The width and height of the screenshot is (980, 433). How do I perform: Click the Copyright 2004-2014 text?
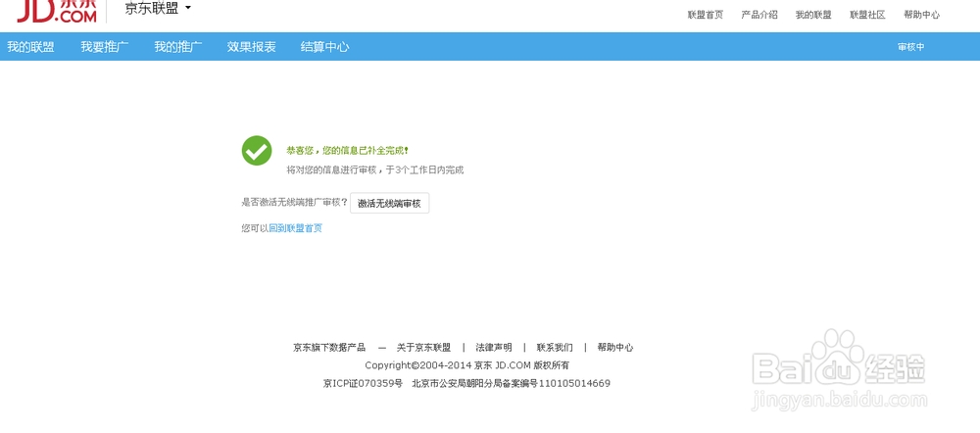point(466,365)
